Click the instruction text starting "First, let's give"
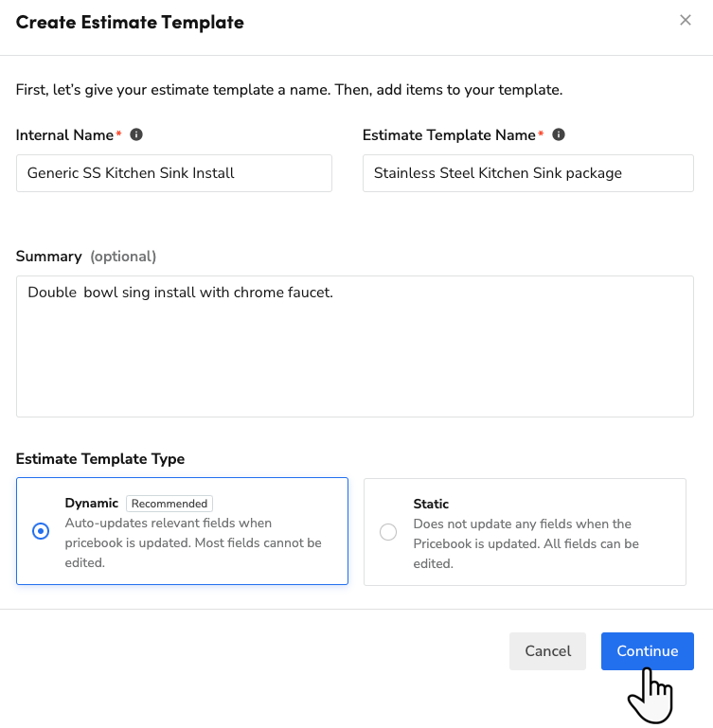The image size is (713, 728). pos(290,91)
